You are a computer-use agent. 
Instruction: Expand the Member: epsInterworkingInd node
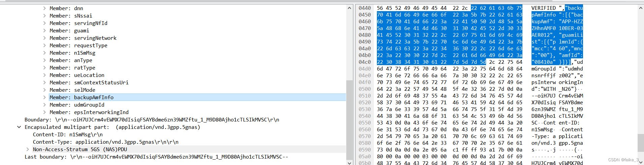[44, 112]
